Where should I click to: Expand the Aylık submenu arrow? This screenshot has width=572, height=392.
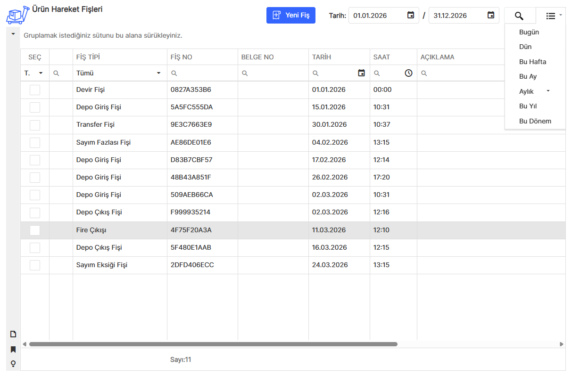coord(548,91)
